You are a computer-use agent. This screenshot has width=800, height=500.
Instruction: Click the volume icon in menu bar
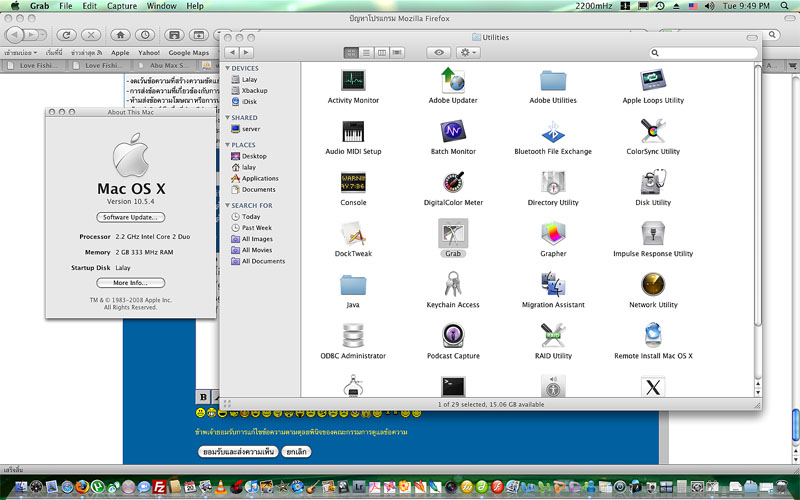tap(709, 6)
